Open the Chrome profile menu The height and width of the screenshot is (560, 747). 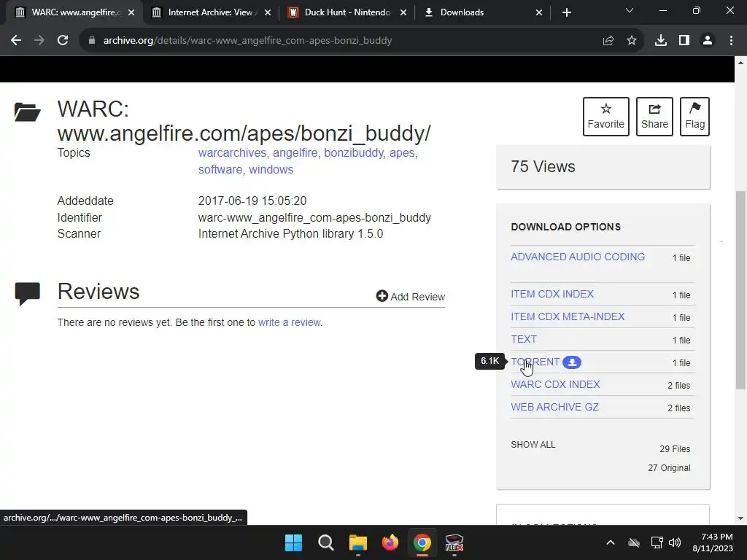click(708, 41)
